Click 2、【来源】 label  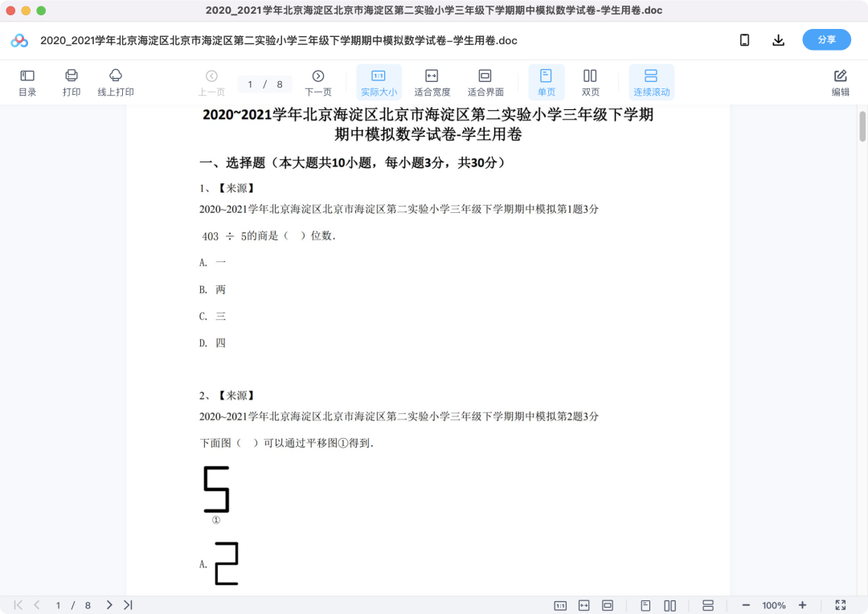point(227,395)
